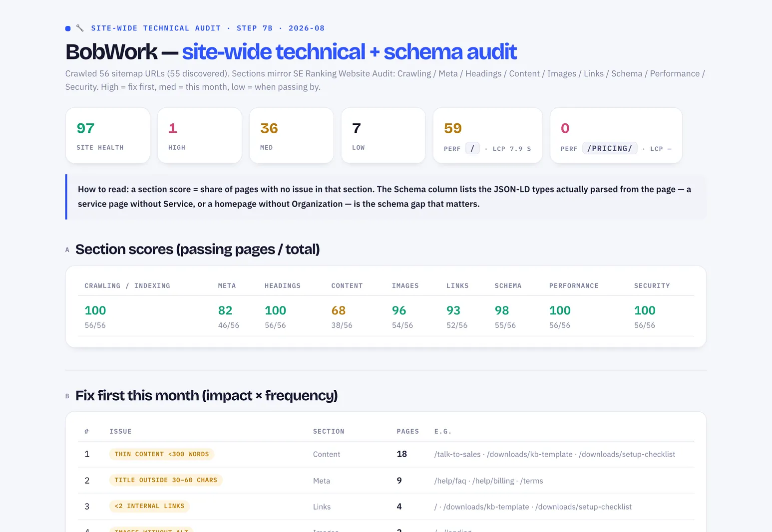Click the "55/56" Schema passing count
Image resolution: width=772 pixels, height=532 pixels.
click(x=505, y=325)
